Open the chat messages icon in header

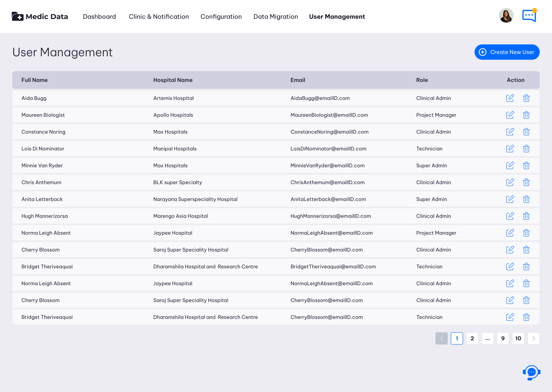click(529, 16)
